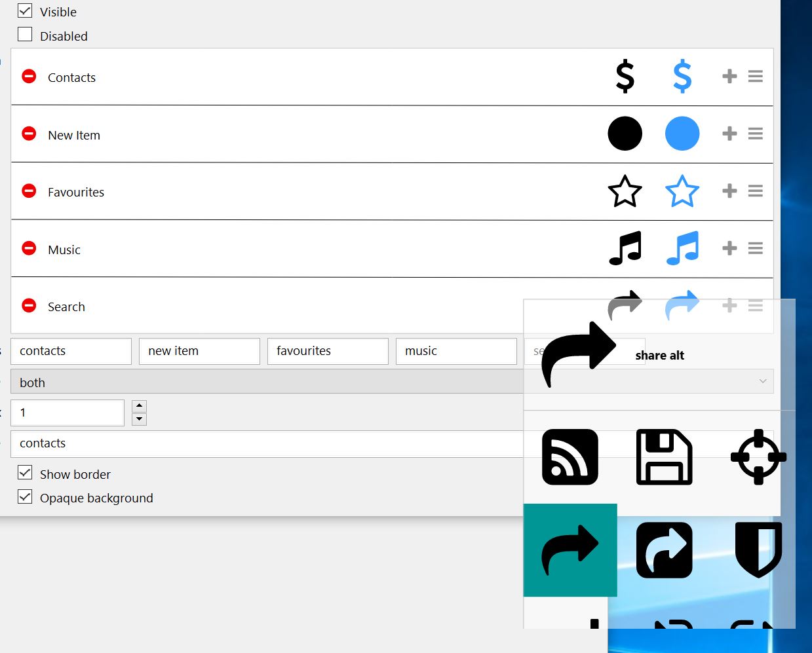The height and width of the screenshot is (653, 812).
Task: Select the share square icon
Action: tap(664, 550)
